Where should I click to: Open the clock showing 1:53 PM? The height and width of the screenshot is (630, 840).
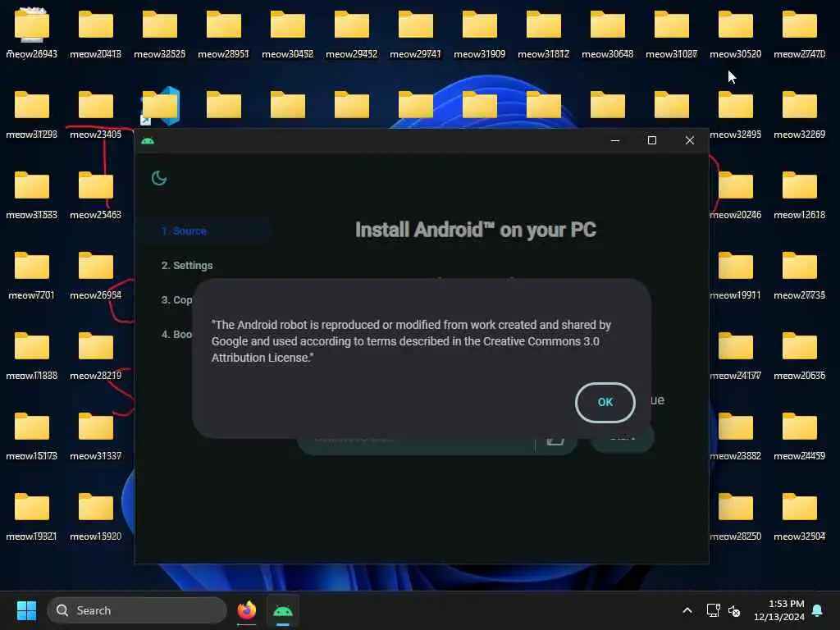[x=779, y=610]
